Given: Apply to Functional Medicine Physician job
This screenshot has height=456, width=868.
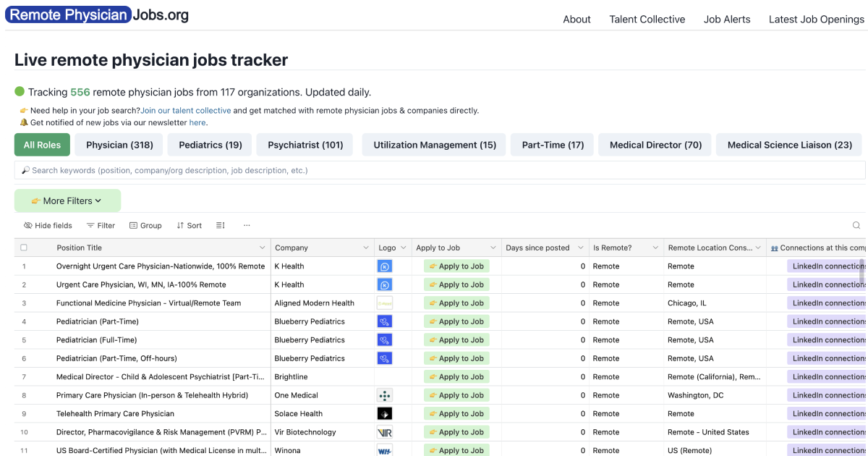Looking at the screenshot, I should (456, 303).
